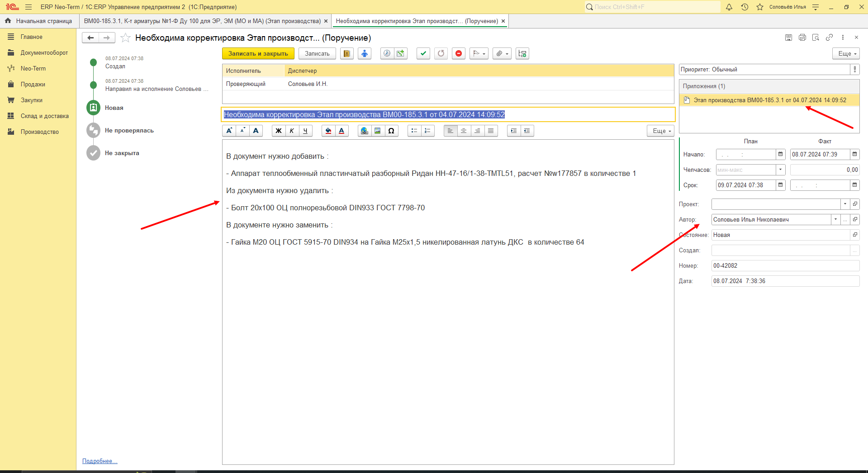Open the Проект field dropdown arrow
Screen dimensions: 868x473
845,204
